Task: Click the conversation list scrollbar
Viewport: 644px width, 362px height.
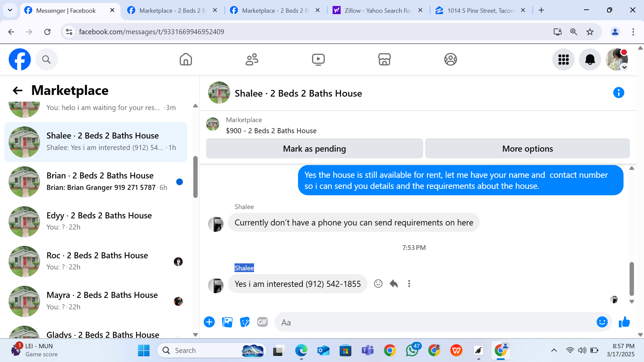Action: [x=195, y=177]
